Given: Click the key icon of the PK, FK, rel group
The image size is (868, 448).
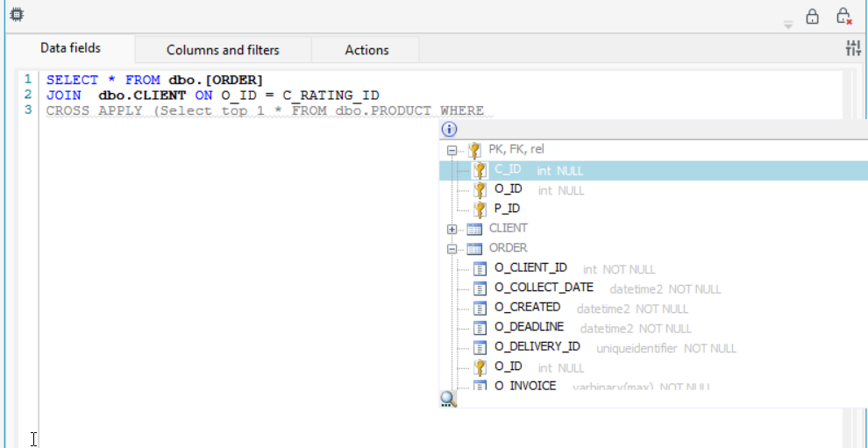Looking at the screenshot, I should [x=473, y=150].
